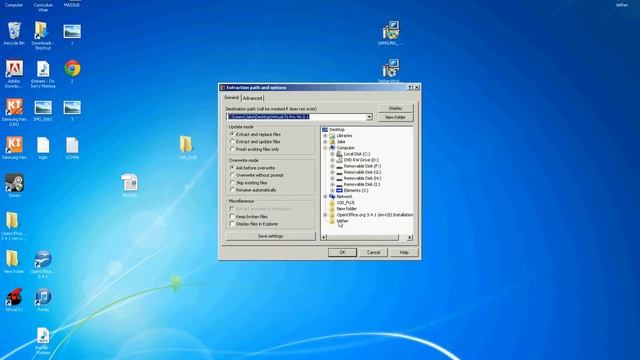Screen dimensions: 640x360
Task: Click the Cancel button
Action: tap(373, 252)
